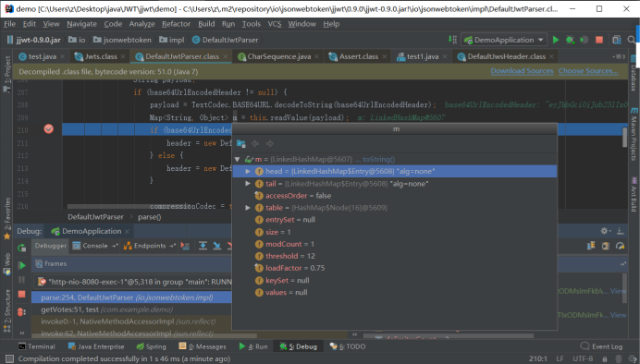
Task: Click the toString() link on m
Action: 378,160
